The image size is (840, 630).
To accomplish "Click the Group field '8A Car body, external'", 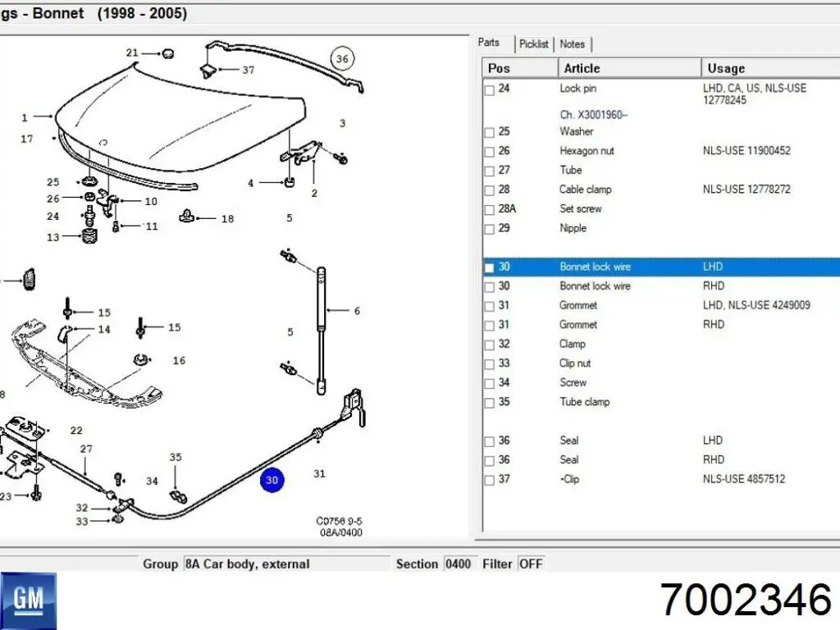I will [286, 564].
